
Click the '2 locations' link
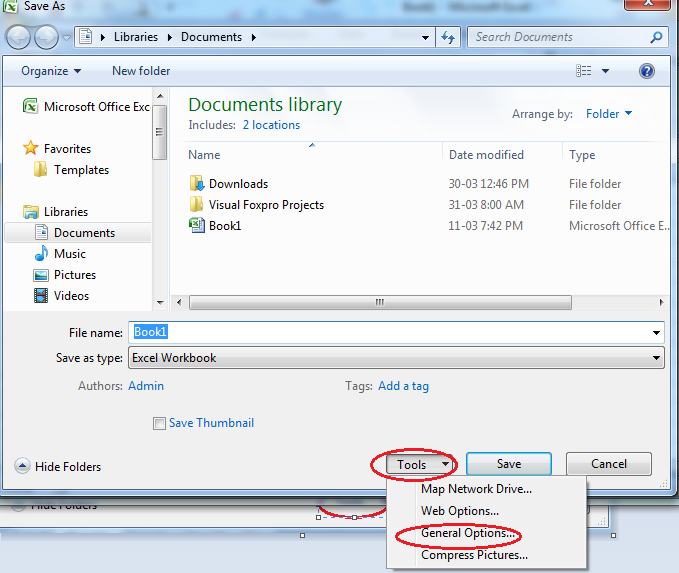(x=270, y=125)
